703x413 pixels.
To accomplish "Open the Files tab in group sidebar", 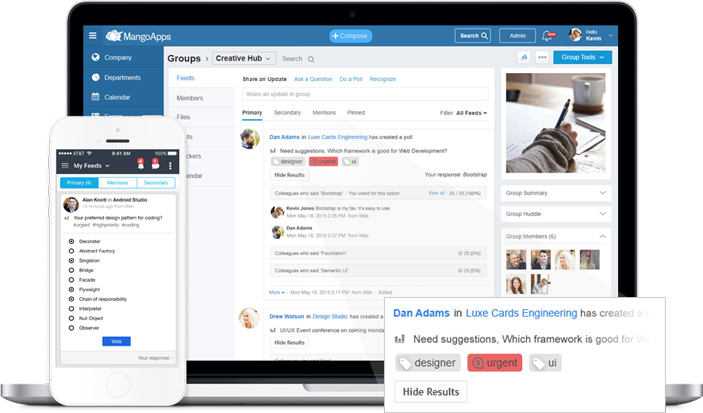I will click(183, 117).
